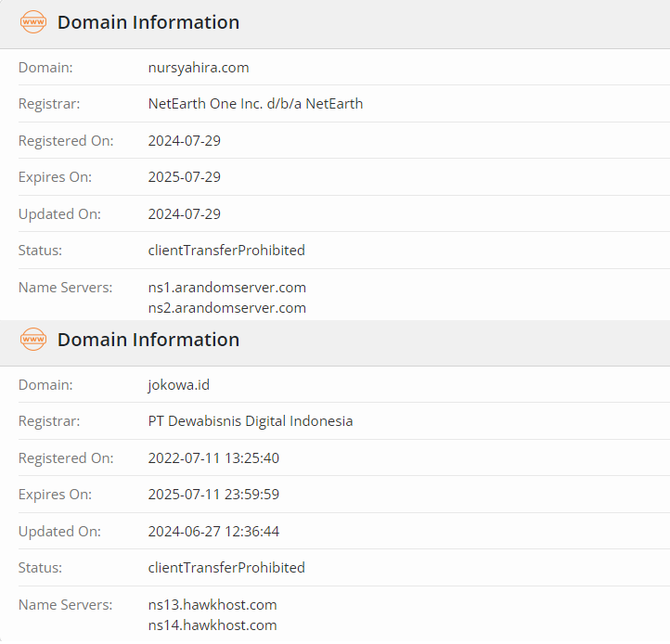Click the ns2.arandomserver.com name server

227,308
